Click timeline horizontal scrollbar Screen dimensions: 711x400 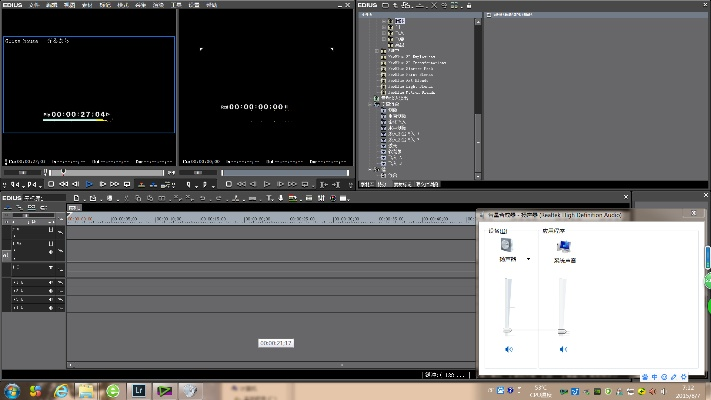coord(271,365)
